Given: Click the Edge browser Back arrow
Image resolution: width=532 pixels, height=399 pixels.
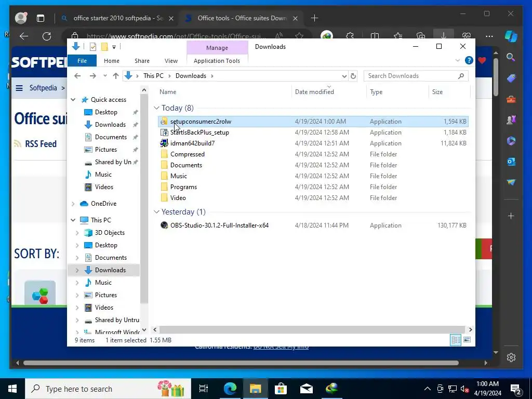Looking at the screenshot, I should pos(24,36).
